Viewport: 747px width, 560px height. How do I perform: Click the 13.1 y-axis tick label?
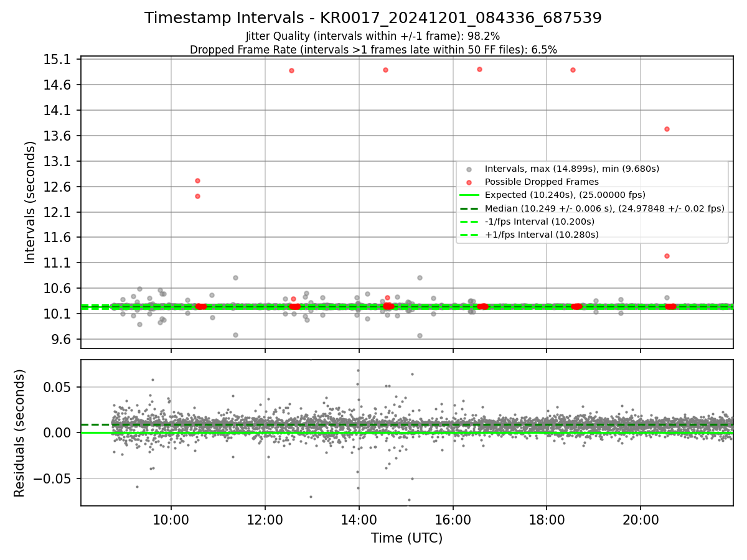click(x=57, y=162)
